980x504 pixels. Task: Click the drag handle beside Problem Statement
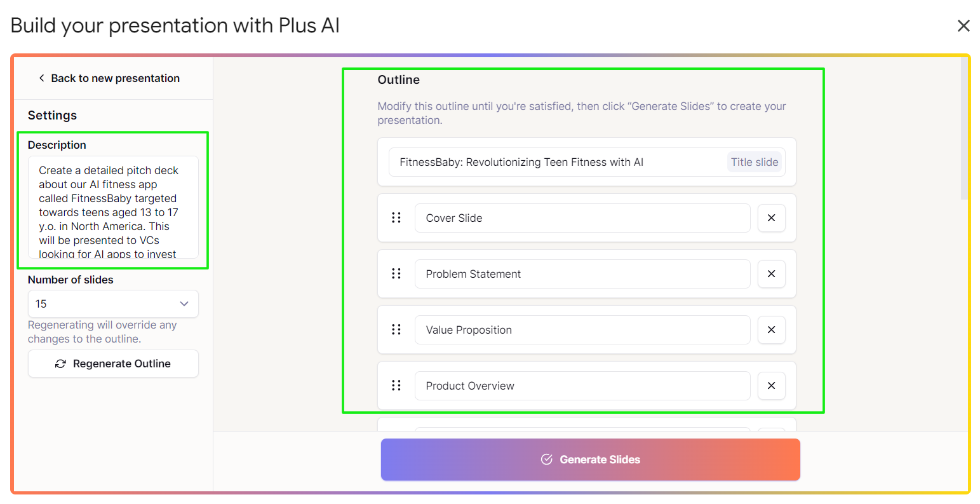click(x=396, y=274)
